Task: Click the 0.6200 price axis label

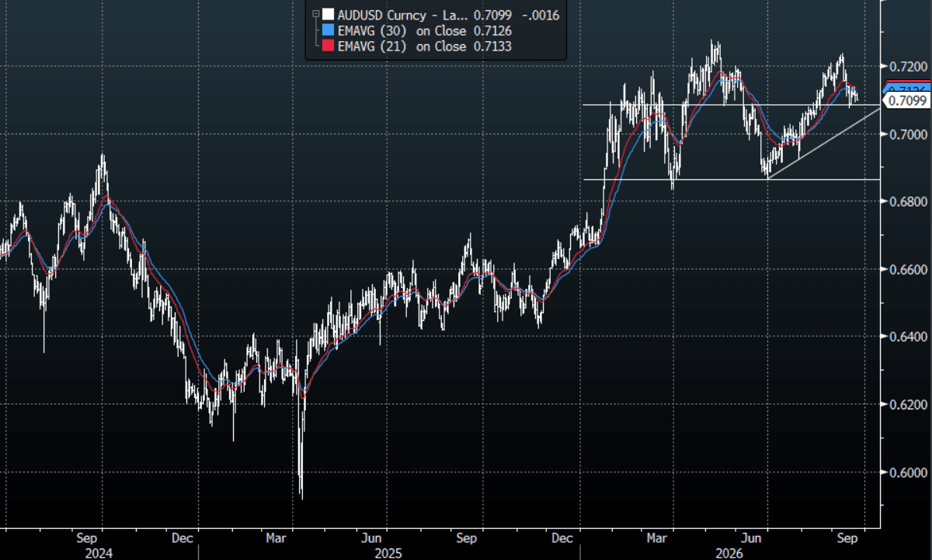Action: tap(908, 405)
